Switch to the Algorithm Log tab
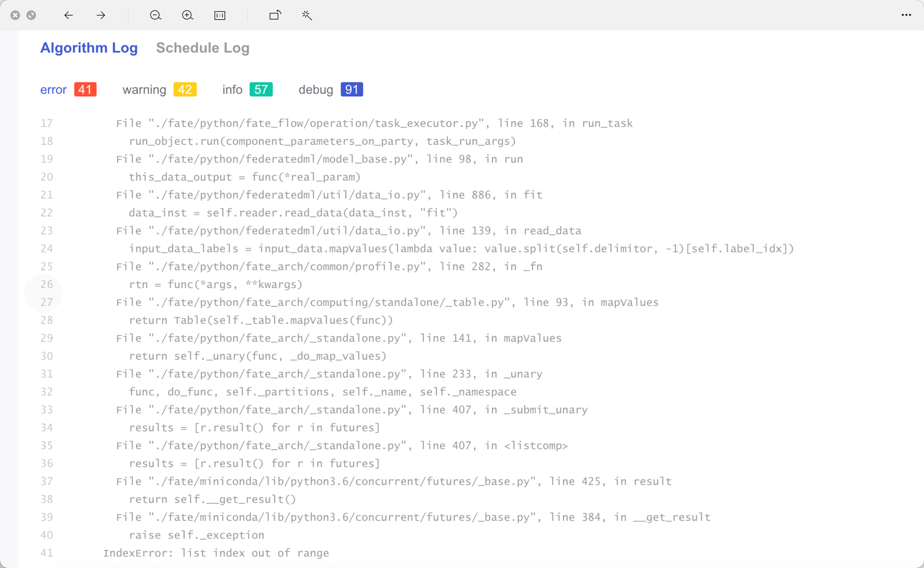 point(89,48)
